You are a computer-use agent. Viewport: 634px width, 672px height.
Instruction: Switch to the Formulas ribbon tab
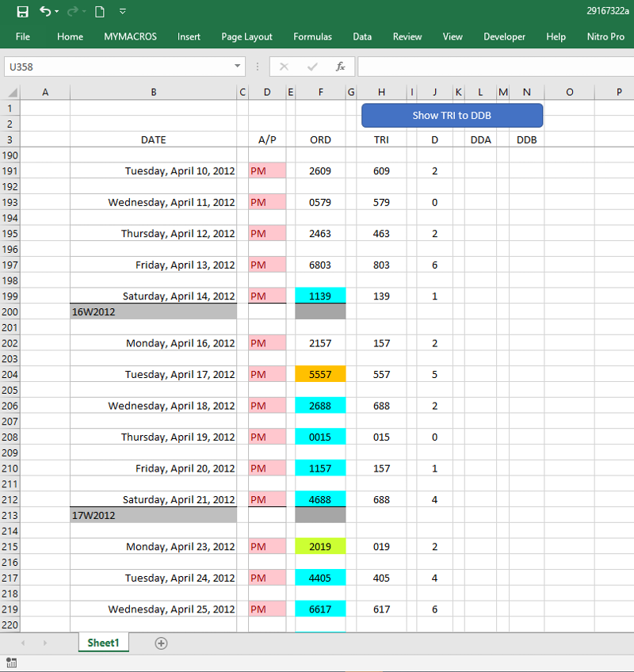point(312,36)
